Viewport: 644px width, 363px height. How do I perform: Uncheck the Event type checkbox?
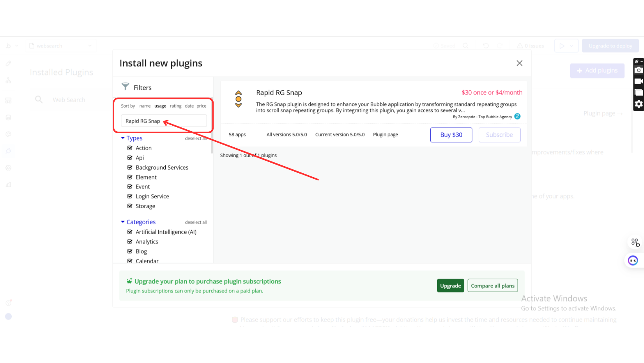130,187
